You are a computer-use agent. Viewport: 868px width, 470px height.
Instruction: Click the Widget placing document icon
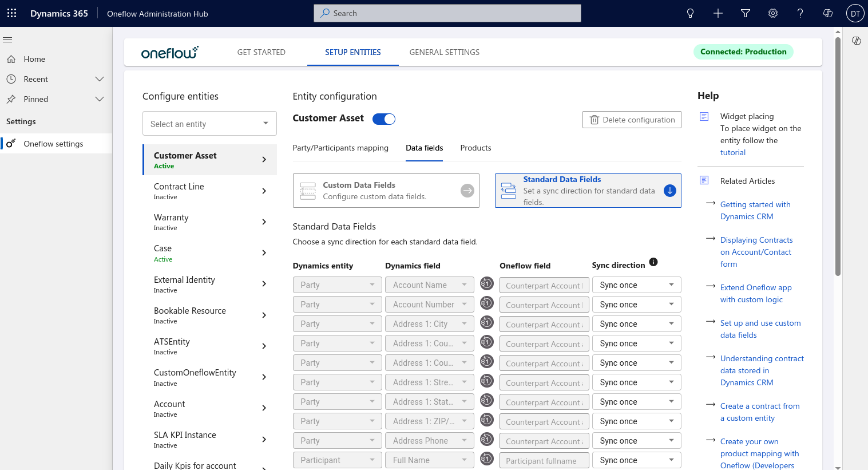point(704,116)
